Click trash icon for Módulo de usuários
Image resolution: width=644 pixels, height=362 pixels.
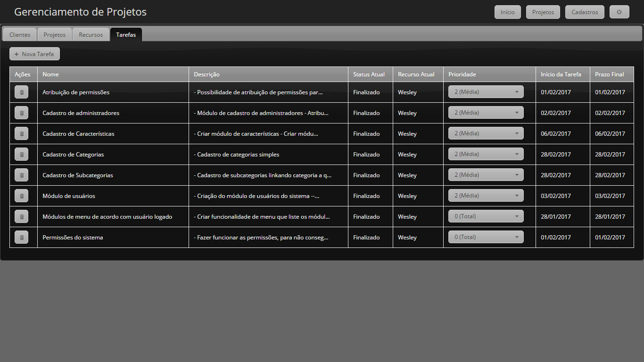(22, 196)
